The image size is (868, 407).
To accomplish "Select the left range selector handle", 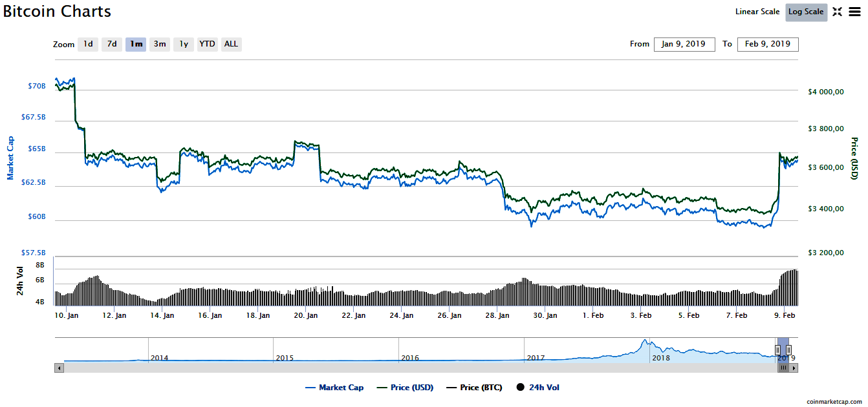I will point(778,350).
